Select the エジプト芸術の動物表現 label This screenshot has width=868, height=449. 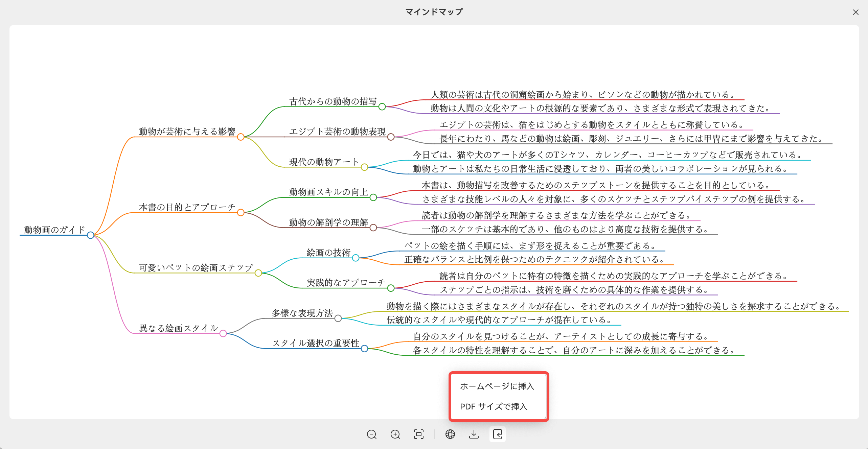pos(337,132)
